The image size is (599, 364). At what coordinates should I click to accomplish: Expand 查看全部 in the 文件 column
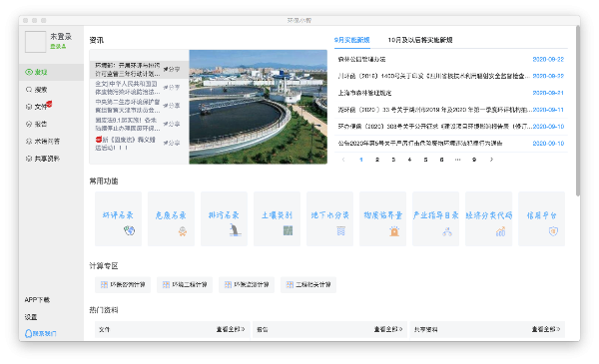point(231,329)
